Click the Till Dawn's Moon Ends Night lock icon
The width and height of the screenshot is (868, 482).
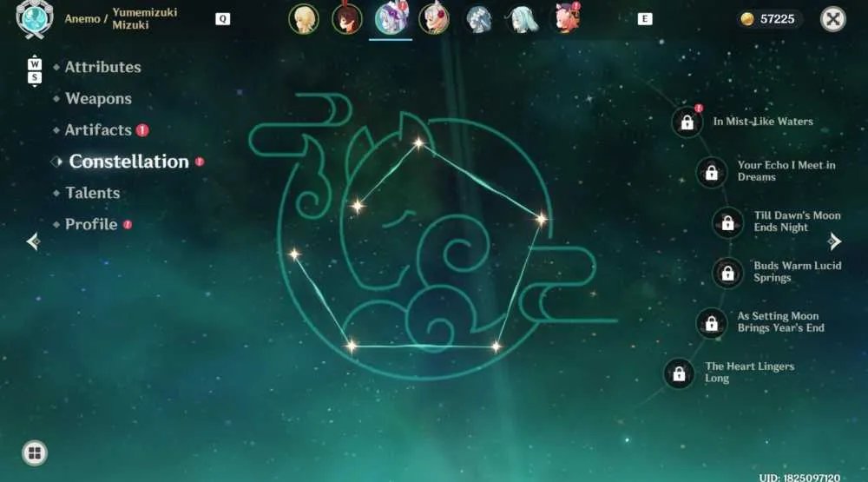click(727, 222)
